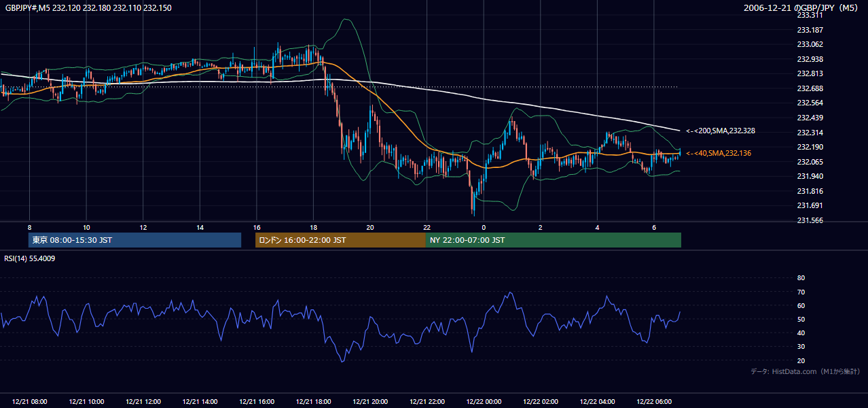This screenshot has width=868, height=408.
Task: Click hour label 0 under price chart
Action: tap(484, 227)
